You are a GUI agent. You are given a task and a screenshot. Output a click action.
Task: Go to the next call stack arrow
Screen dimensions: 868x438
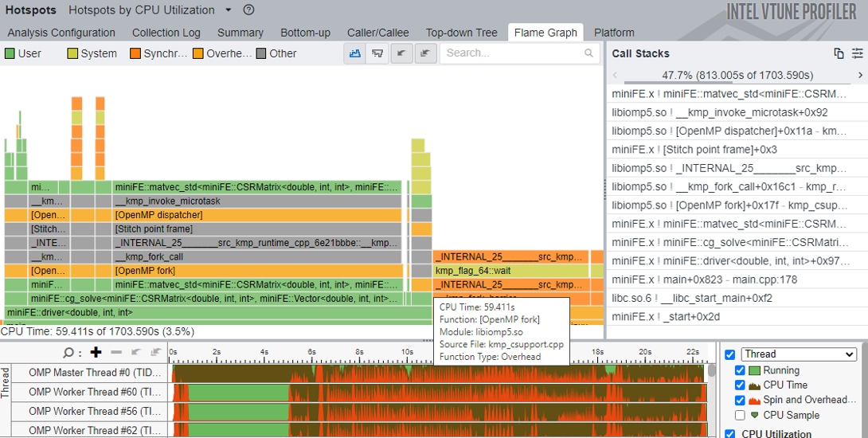click(859, 75)
